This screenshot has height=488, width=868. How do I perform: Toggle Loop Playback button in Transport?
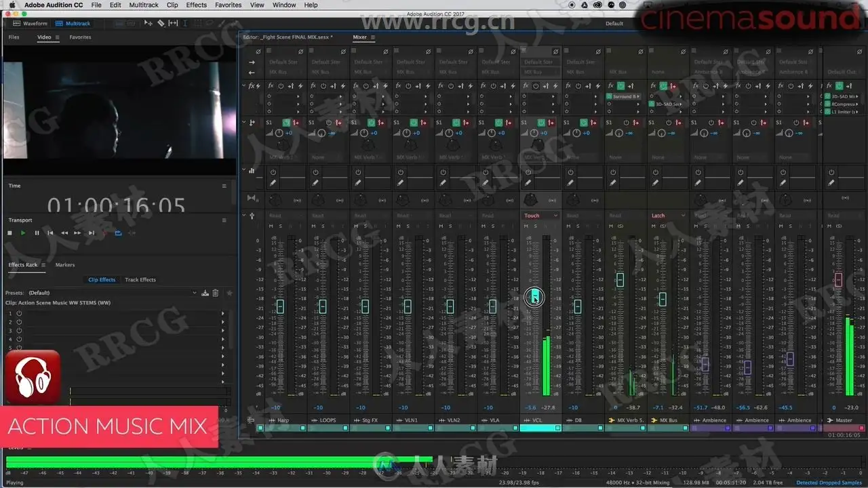click(x=118, y=233)
